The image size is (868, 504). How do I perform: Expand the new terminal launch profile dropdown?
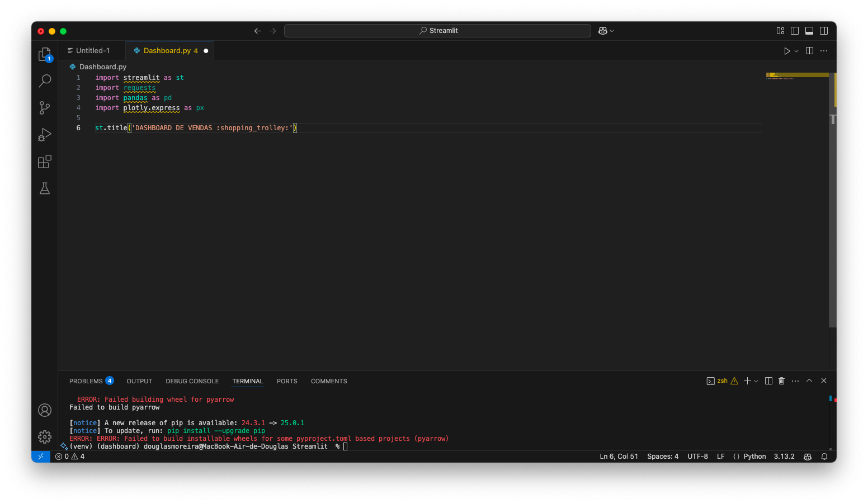756,381
